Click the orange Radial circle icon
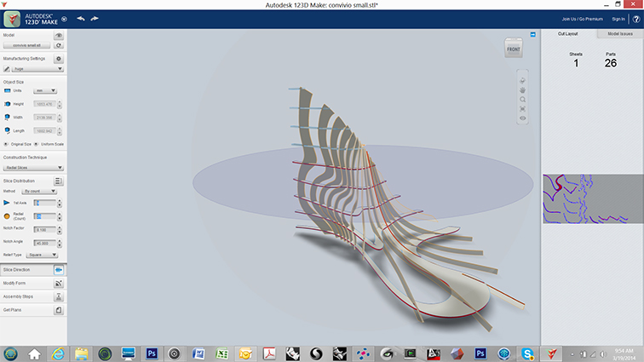 7,216
